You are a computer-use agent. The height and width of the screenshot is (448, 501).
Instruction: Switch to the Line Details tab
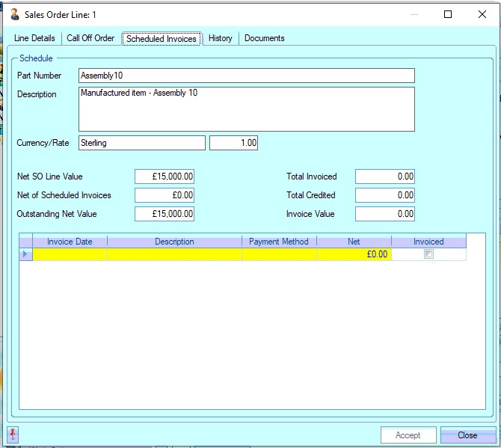click(x=34, y=38)
